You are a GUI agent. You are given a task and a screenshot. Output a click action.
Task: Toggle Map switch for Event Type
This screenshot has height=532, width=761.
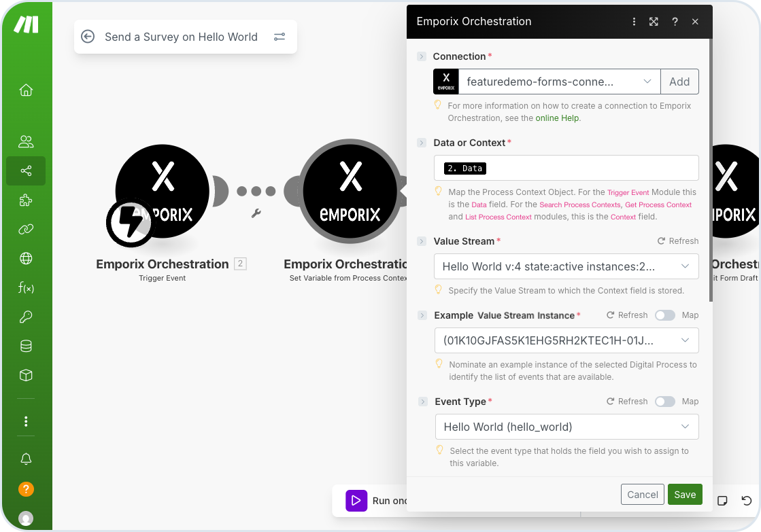tap(664, 402)
